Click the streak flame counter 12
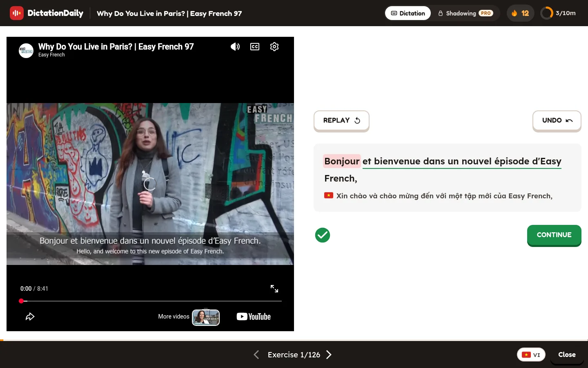The image size is (588, 368). click(x=520, y=13)
